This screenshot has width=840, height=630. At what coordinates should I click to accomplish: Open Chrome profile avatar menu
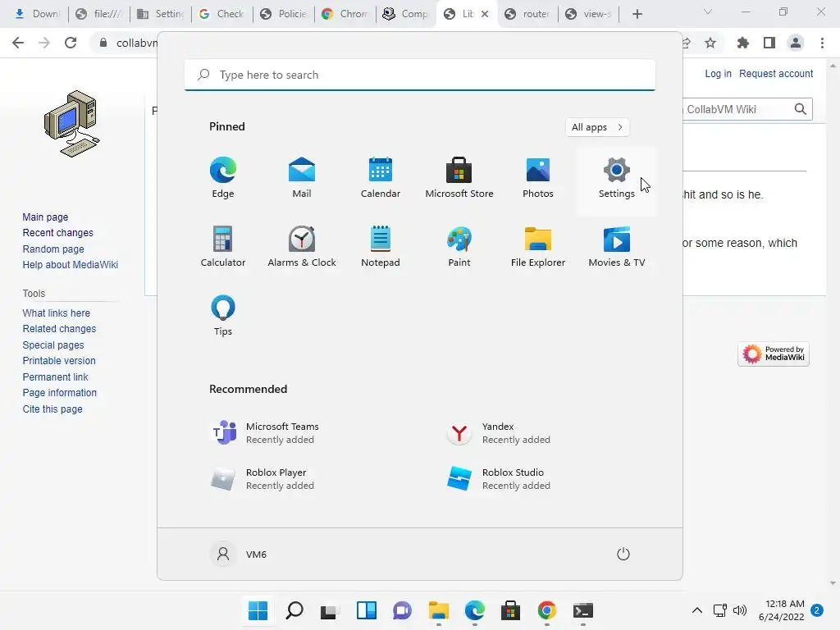point(796,43)
